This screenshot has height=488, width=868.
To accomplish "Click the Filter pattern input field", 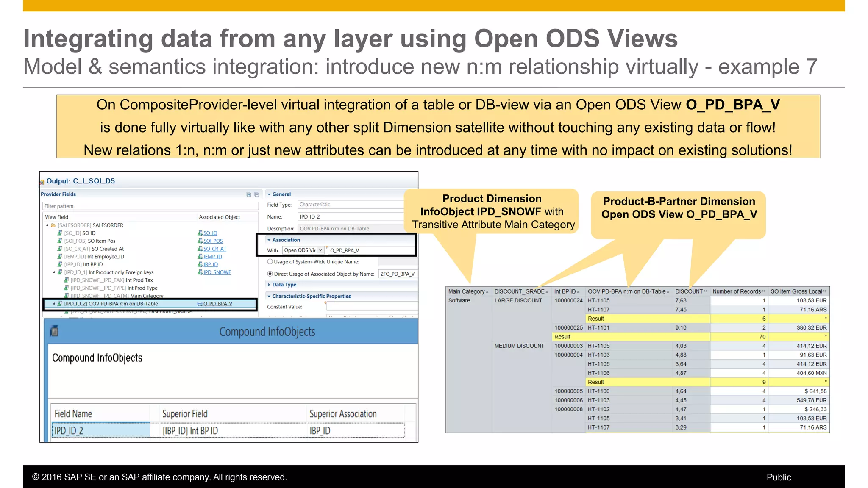I will tap(150, 206).
